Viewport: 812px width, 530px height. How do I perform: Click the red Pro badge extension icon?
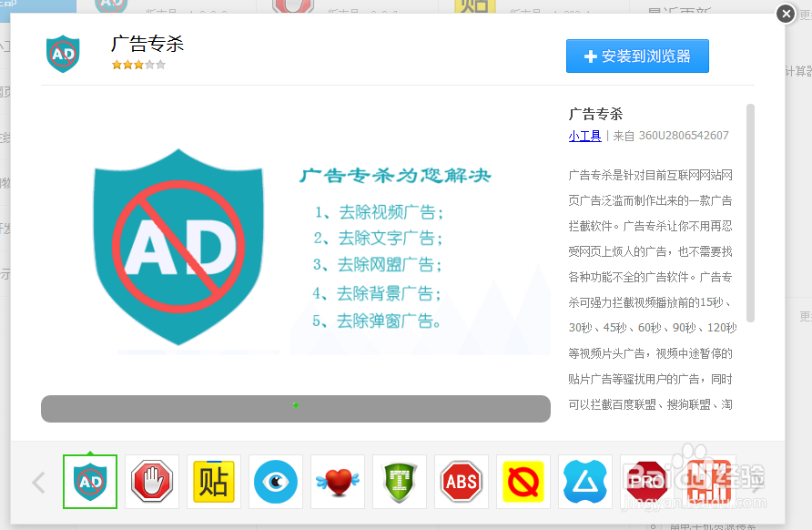coord(646,481)
